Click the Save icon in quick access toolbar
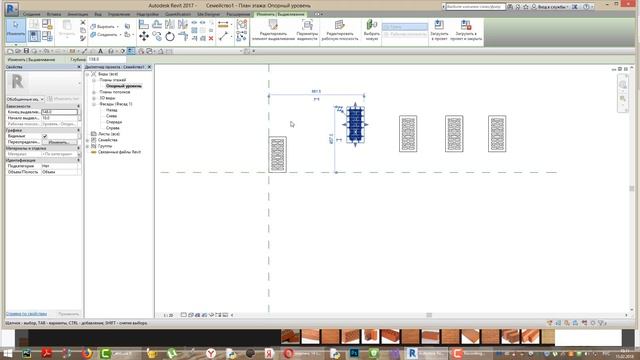Viewport: 640px width, 360px height. [x=26, y=51]
